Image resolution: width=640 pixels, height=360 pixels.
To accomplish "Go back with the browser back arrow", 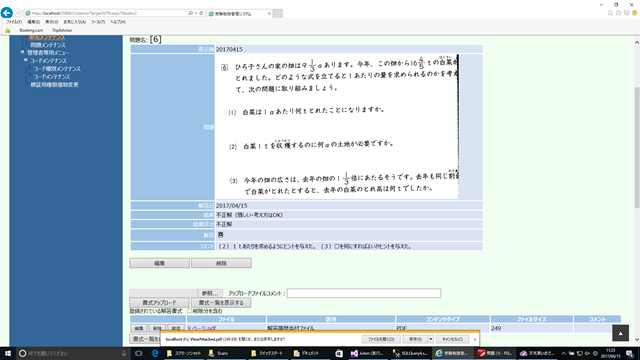I will tap(7, 13).
